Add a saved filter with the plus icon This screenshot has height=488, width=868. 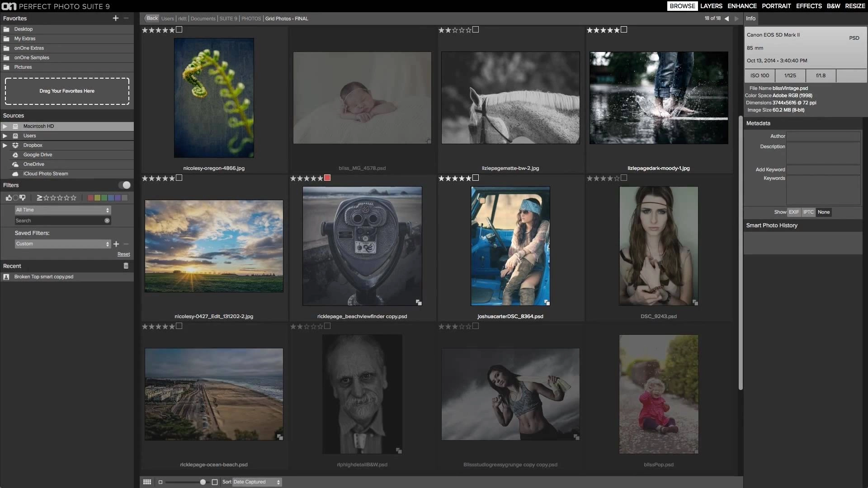coord(116,244)
